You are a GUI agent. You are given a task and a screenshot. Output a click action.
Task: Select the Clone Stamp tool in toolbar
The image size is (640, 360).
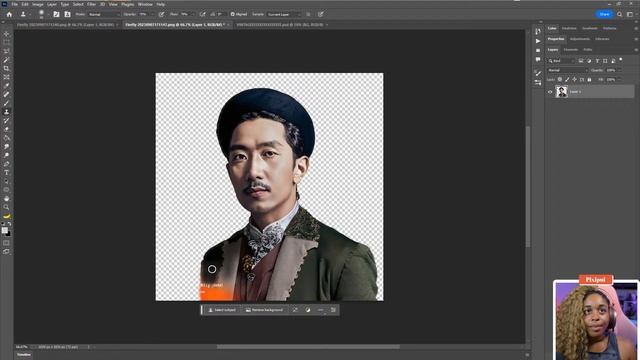6,112
